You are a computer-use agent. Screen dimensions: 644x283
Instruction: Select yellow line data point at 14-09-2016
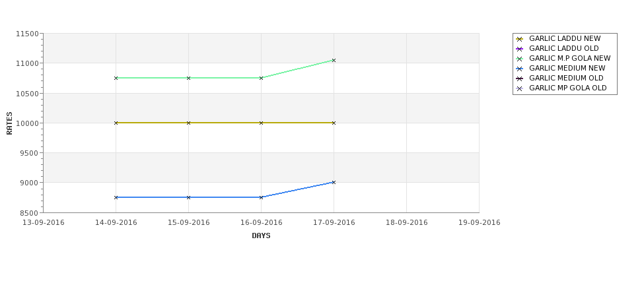[116, 123]
